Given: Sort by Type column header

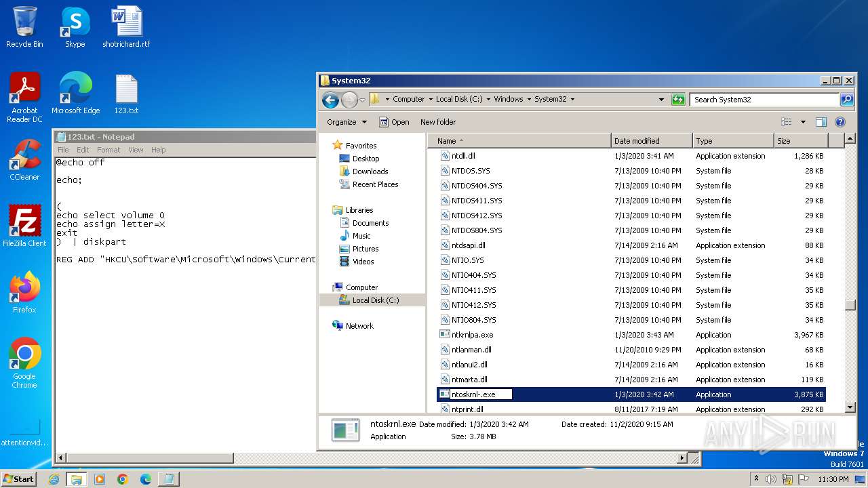Looking at the screenshot, I should (x=733, y=141).
